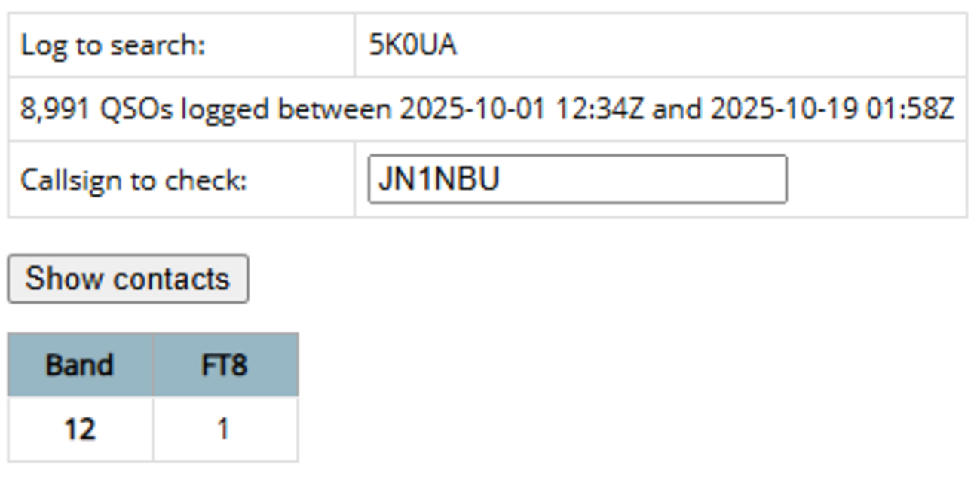Click the word between in summary
980x477 pixels.
335,110
